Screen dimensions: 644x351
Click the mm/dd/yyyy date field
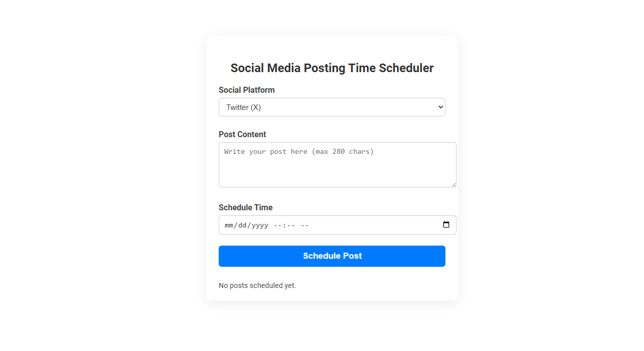click(x=246, y=225)
